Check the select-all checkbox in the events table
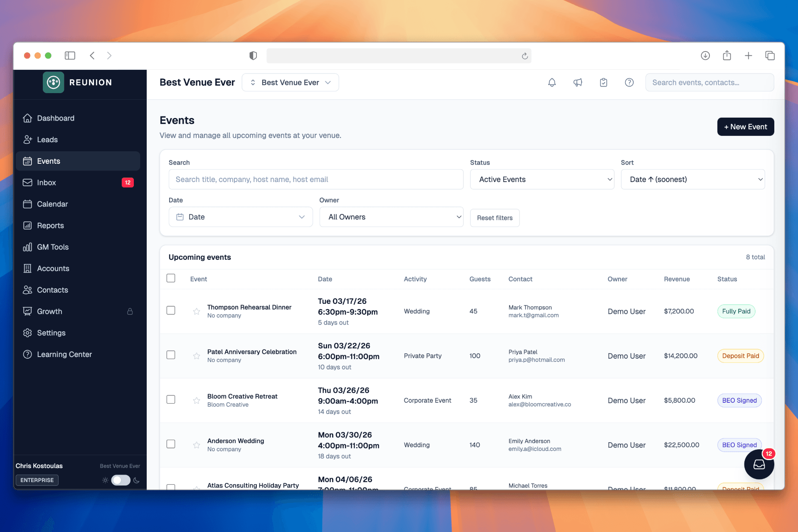The width and height of the screenshot is (798, 532). pos(171,278)
